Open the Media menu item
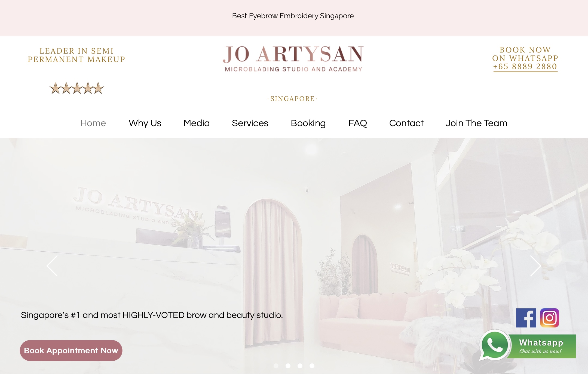588x374 pixels. [x=197, y=123]
